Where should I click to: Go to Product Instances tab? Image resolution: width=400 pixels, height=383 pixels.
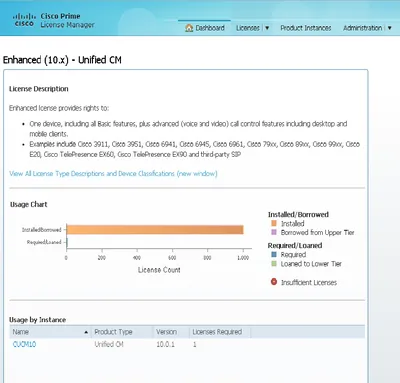click(306, 28)
